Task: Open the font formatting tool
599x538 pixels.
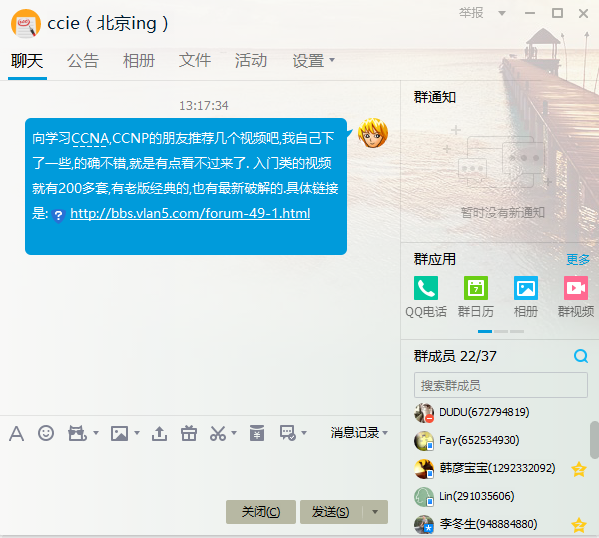Action: [x=16, y=434]
